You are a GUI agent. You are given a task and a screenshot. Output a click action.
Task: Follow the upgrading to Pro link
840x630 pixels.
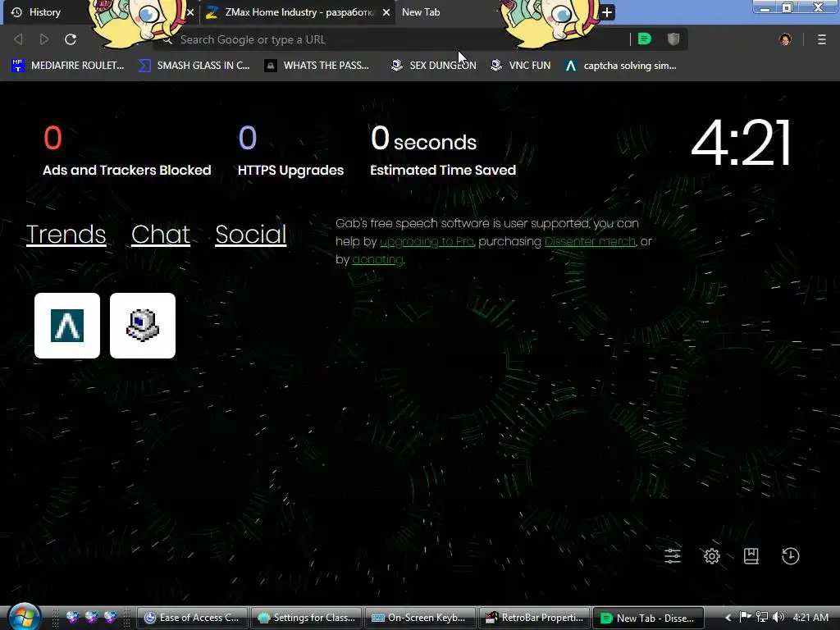[x=427, y=242]
